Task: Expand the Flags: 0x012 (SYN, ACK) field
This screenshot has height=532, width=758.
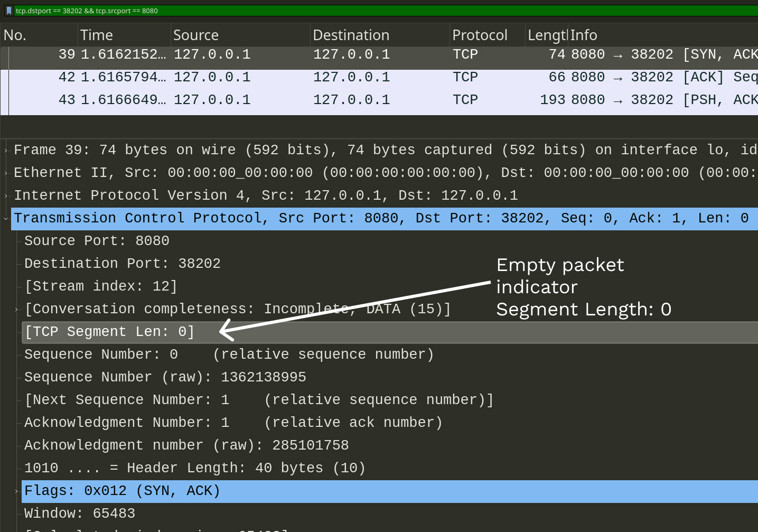Action: [16, 491]
